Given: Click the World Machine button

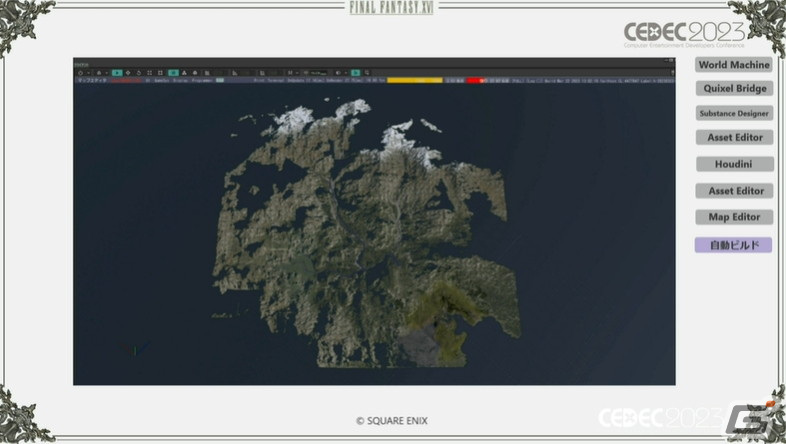Looking at the screenshot, I should pyautogui.click(x=734, y=65).
